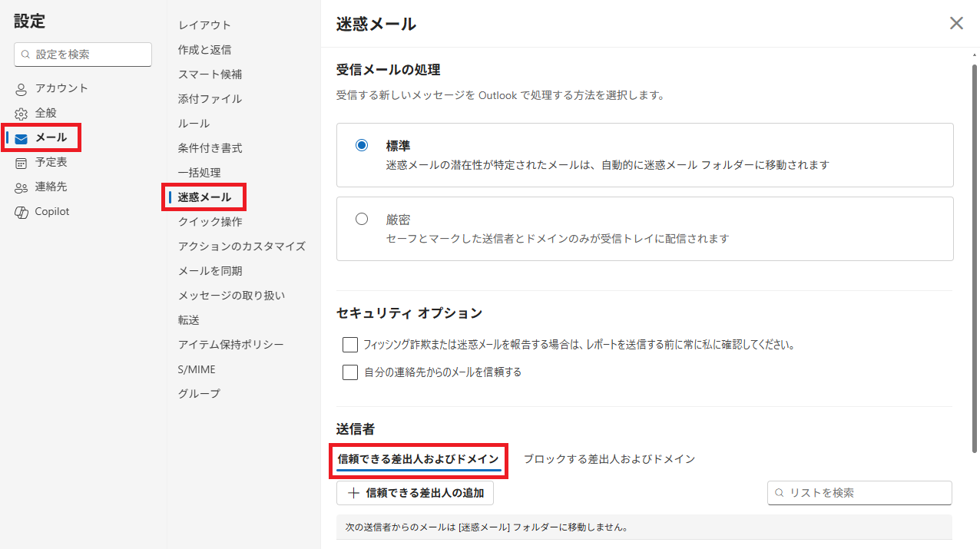Switch to ブロックする差出人およびドメイン tab
980x549 pixels.
pyautogui.click(x=609, y=459)
